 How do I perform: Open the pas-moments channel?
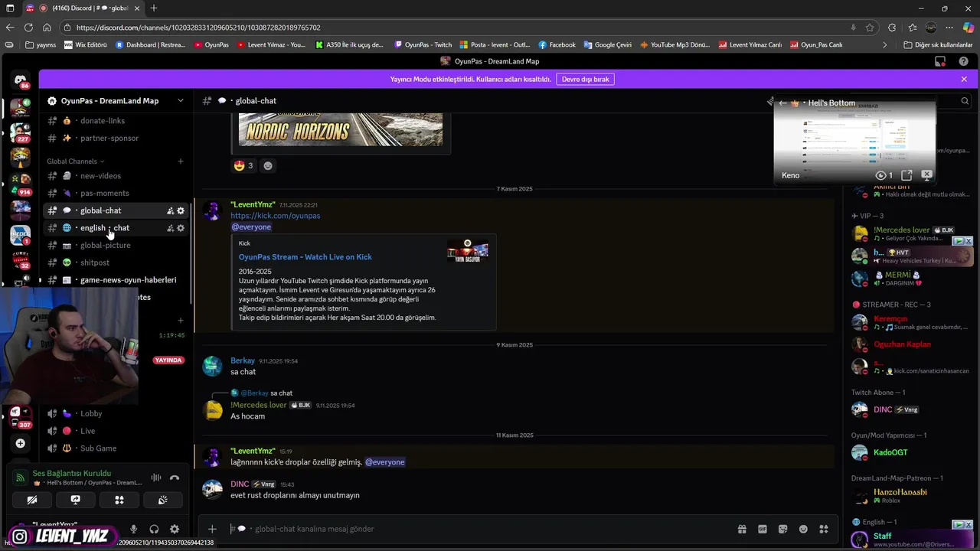[x=104, y=193]
